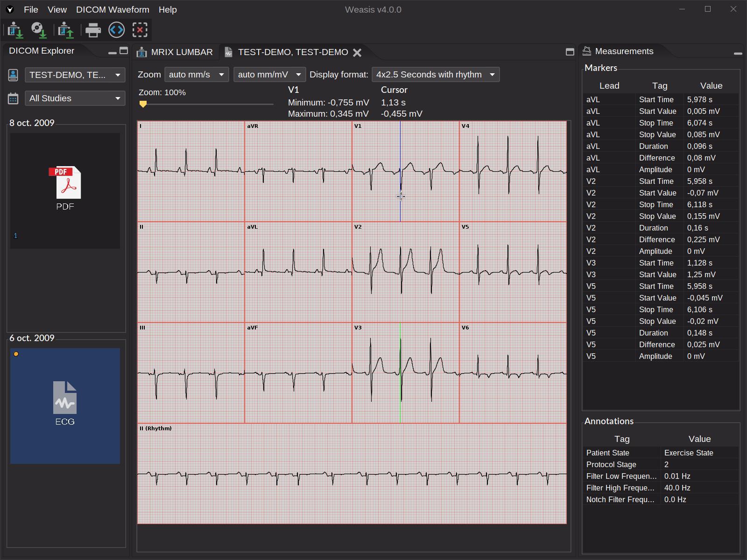Click the Export DICOM icon
The width and height of the screenshot is (747, 560).
click(x=65, y=30)
